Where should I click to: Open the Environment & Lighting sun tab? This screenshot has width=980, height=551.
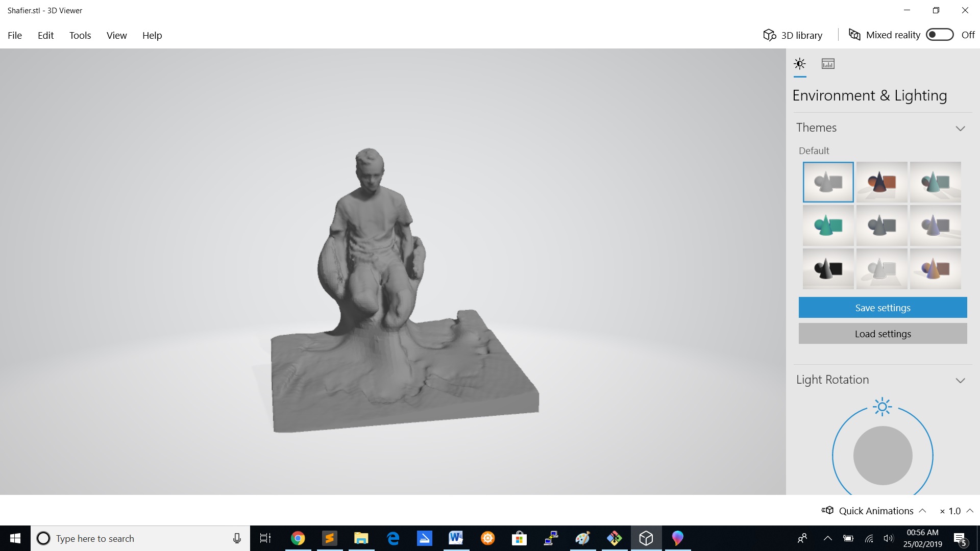click(800, 64)
